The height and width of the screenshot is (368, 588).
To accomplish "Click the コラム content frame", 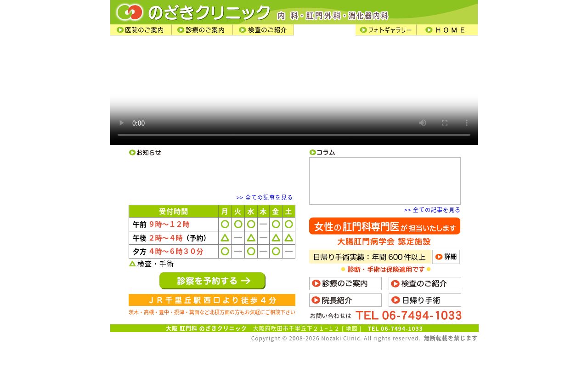I will pos(385,181).
